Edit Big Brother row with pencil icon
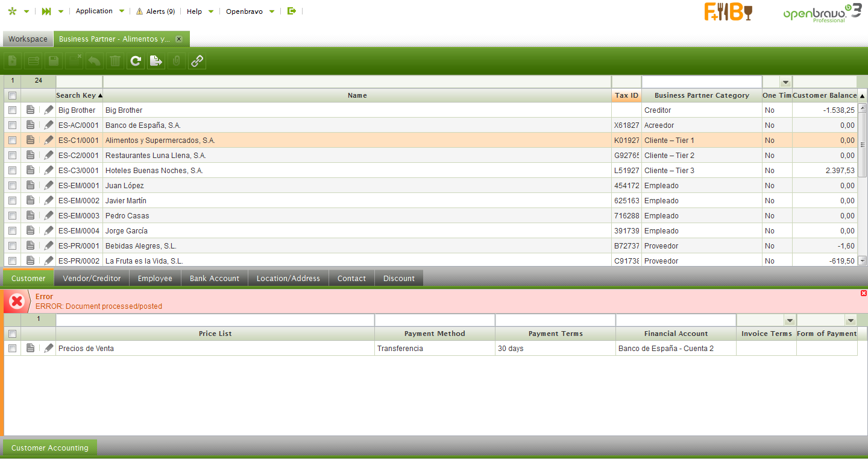868x459 pixels. pyautogui.click(x=49, y=110)
